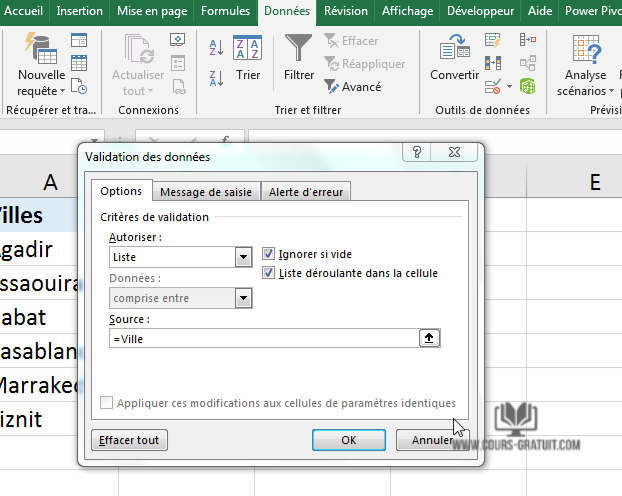Click the Filtrer funnel icon
The width and height of the screenshot is (622, 496).
[298, 48]
